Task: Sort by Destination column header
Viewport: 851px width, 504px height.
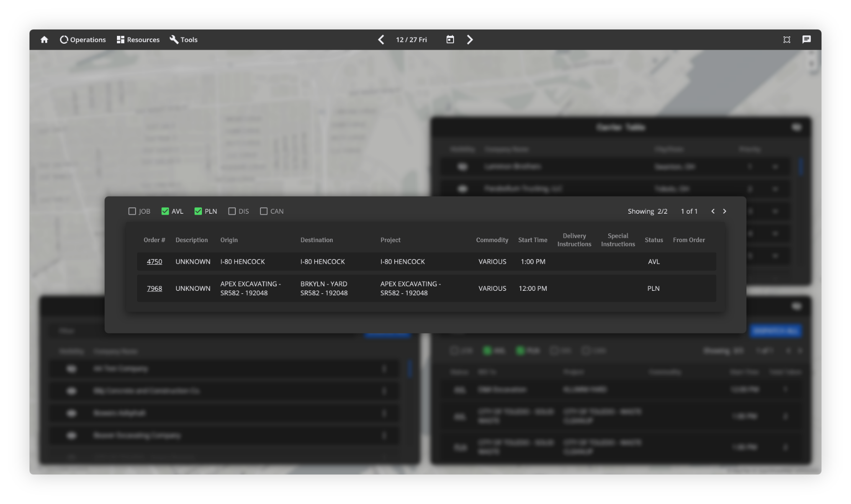Action: tap(316, 240)
